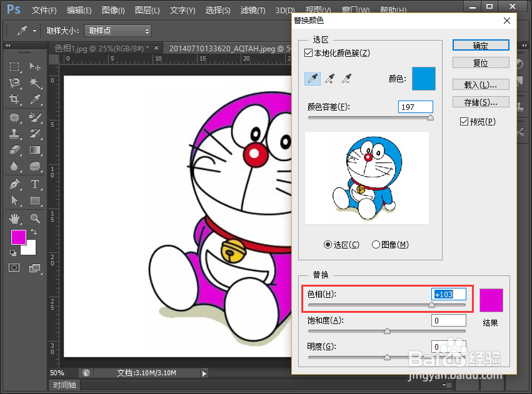Close the 色相1.jpg document tab
The image size is (532, 394).
click(x=156, y=48)
